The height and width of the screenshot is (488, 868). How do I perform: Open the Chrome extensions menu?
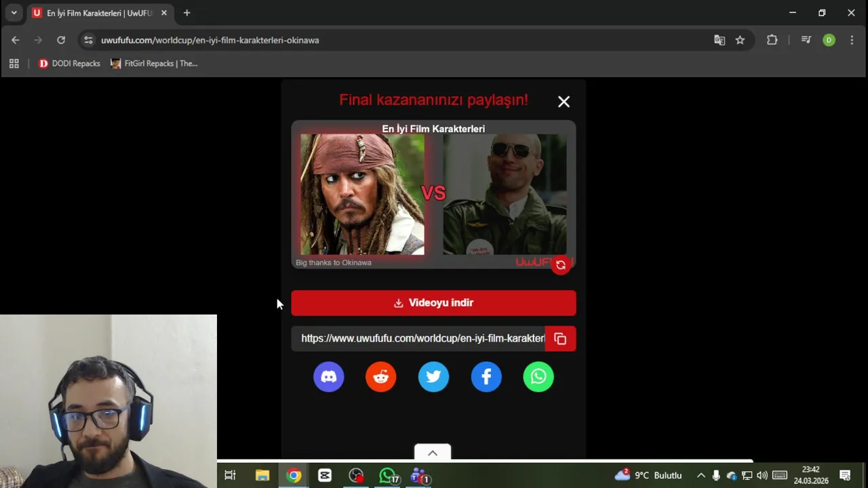(772, 40)
